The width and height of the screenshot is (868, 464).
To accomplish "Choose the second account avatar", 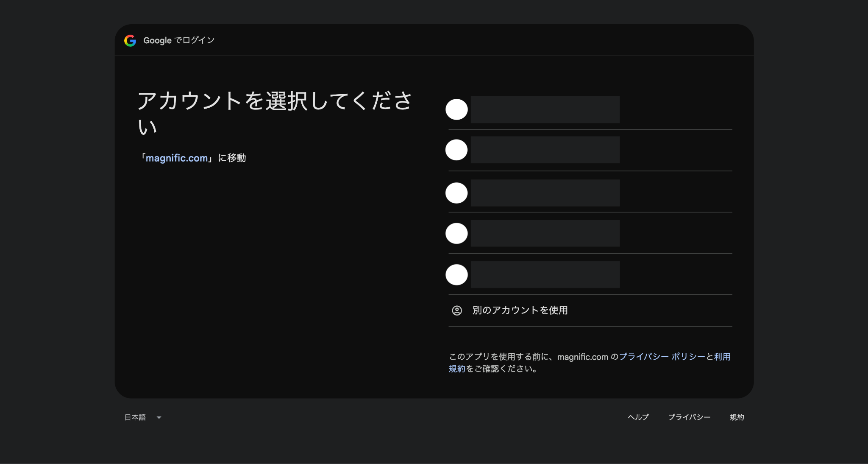I will pos(456,150).
